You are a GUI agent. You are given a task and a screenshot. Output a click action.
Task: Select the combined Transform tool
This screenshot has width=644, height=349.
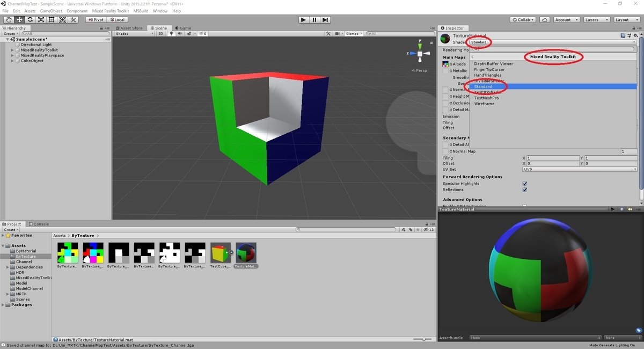(x=62, y=20)
